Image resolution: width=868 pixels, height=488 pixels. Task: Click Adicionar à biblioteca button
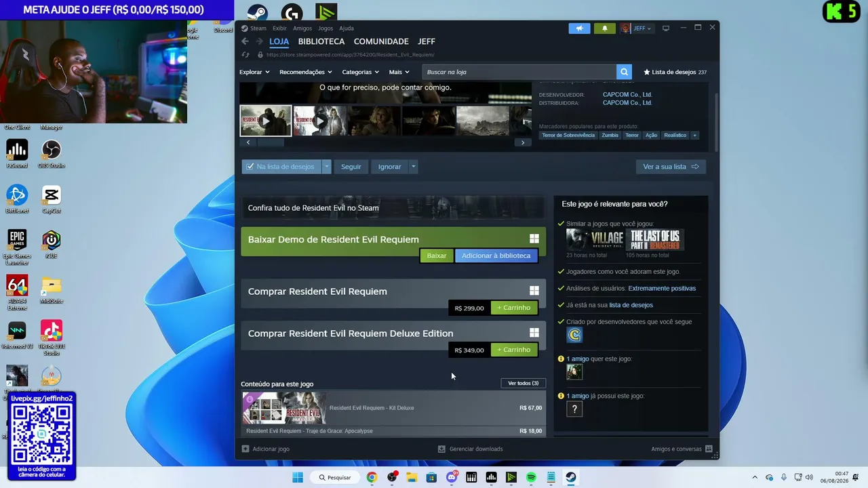click(496, 256)
